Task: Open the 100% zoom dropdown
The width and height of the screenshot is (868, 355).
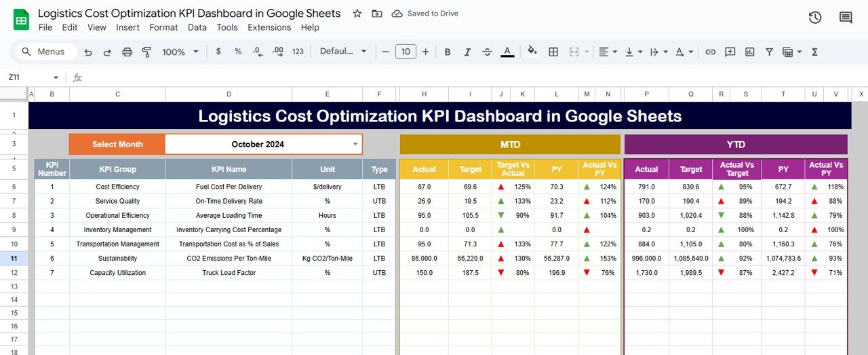Action: (x=180, y=52)
